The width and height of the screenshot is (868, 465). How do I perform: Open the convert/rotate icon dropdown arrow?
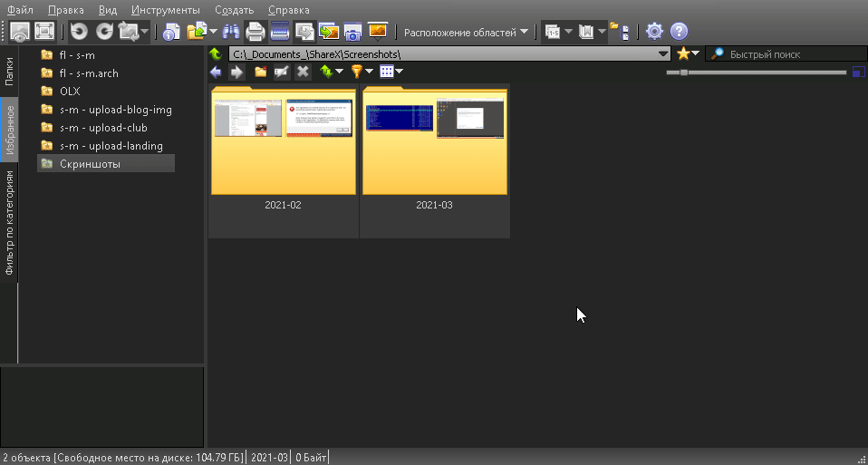click(144, 32)
